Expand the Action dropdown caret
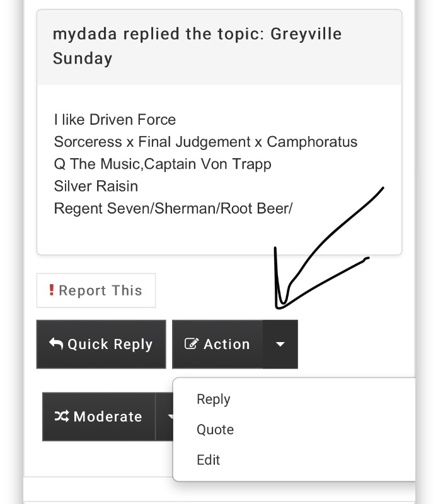The height and width of the screenshot is (504, 438). point(280,344)
